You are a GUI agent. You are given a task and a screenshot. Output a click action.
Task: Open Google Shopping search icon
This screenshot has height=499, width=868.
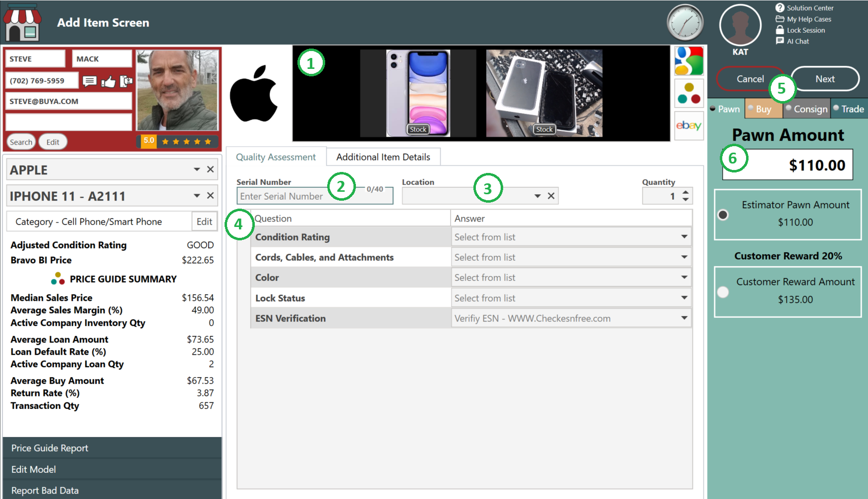click(x=689, y=61)
